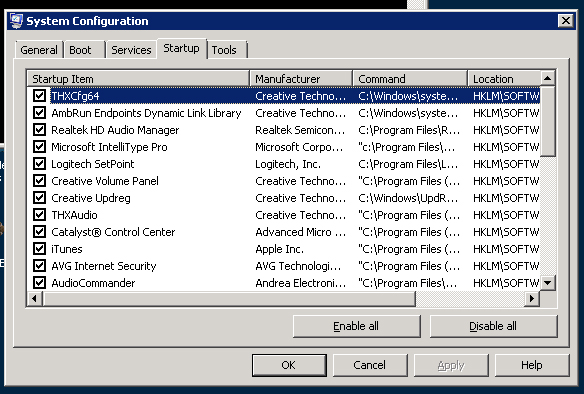Select AVG Internet Security item name
This screenshot has height=394, width=584.
(x=104, y=266)
